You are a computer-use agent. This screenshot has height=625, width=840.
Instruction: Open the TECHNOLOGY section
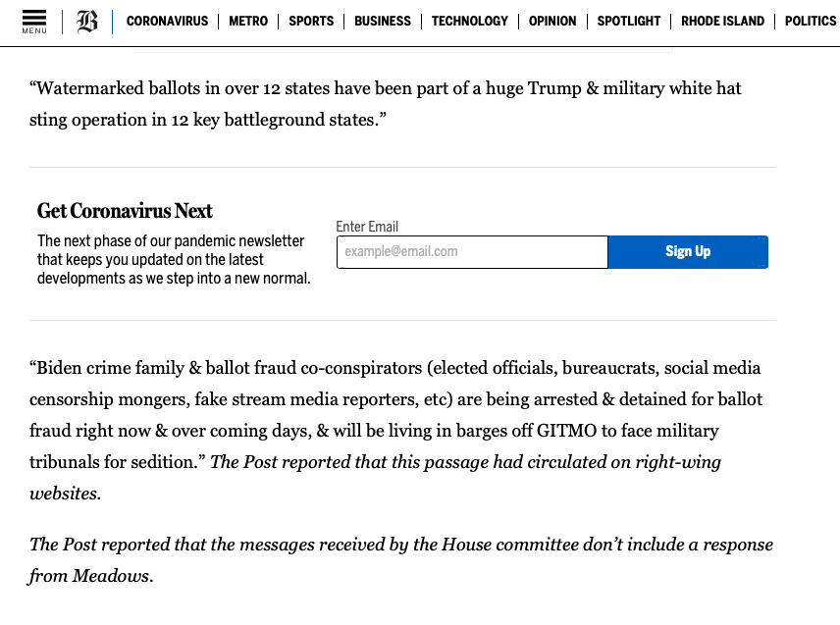click(470, 22)
